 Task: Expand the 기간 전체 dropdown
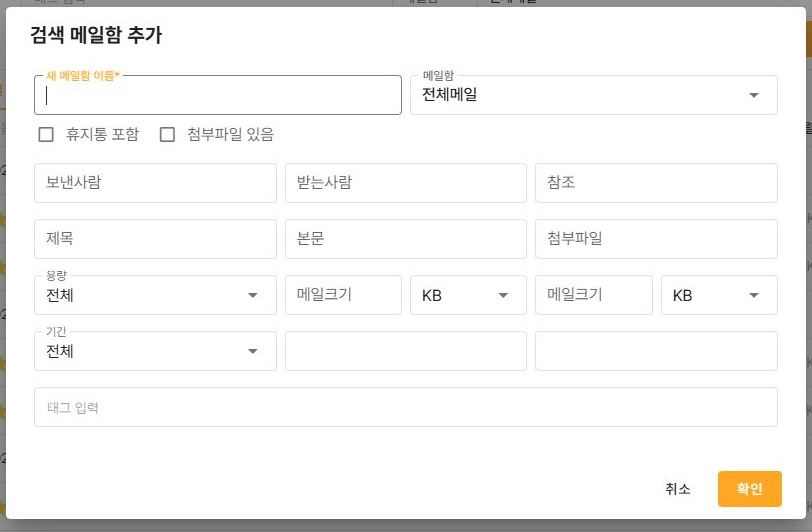point(155,351)
